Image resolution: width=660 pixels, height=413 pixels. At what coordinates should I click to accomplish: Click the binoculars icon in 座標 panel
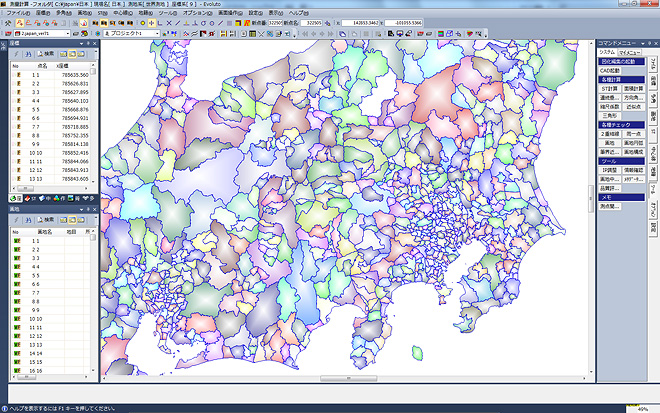[28, 54]
